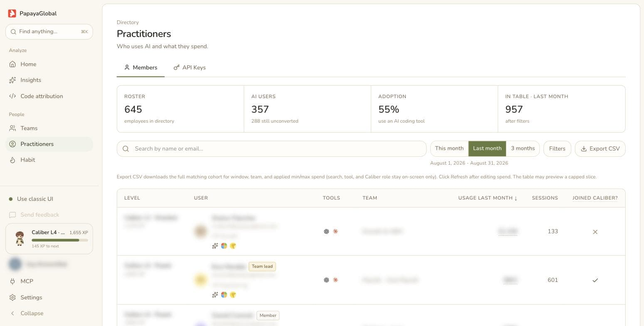Click the OpenAI tool icon in the 601-sessions row
The height and width of the screenshot is (326, 644).
(x=326, y=280)
